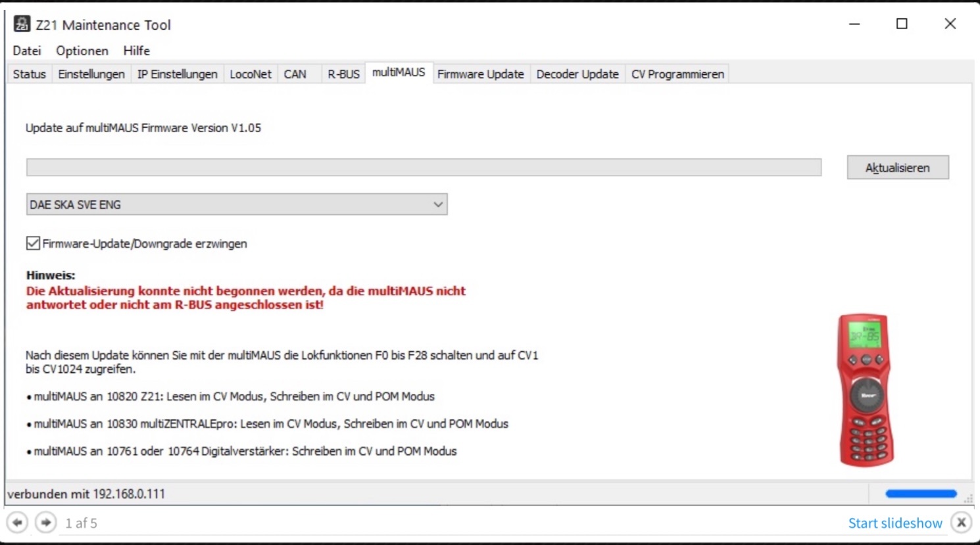This screenshot has height=545, width=980.
Task: Open the LocoNet tab
Action: pyautogui.click(x=251, y=74)
